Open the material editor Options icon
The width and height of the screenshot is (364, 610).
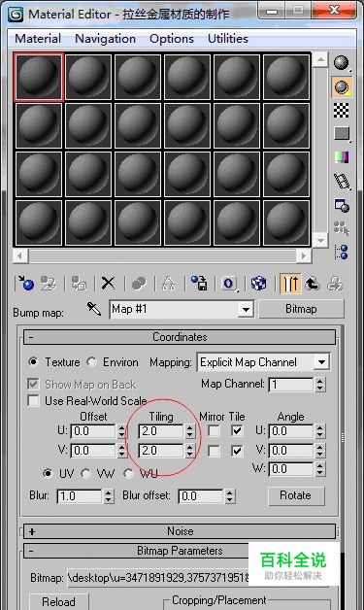(342, 205)
